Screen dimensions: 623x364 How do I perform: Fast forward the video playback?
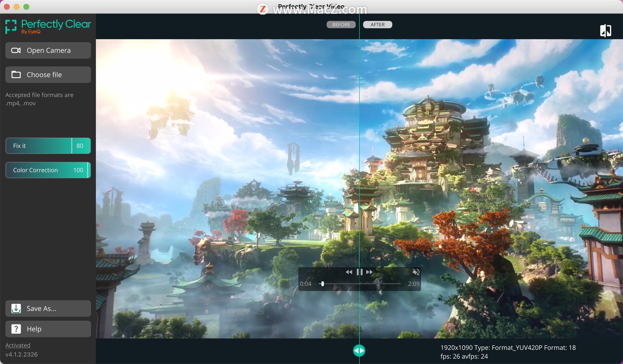coord(370,272)
